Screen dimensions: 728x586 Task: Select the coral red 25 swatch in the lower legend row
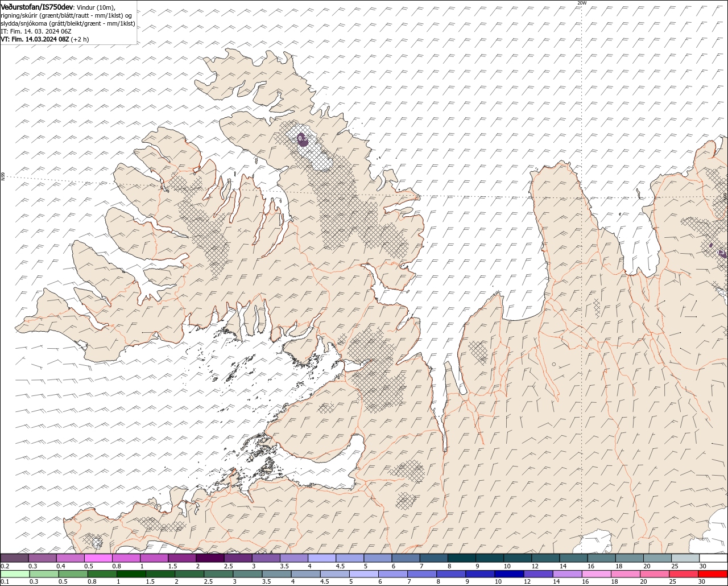coord(684,574)
